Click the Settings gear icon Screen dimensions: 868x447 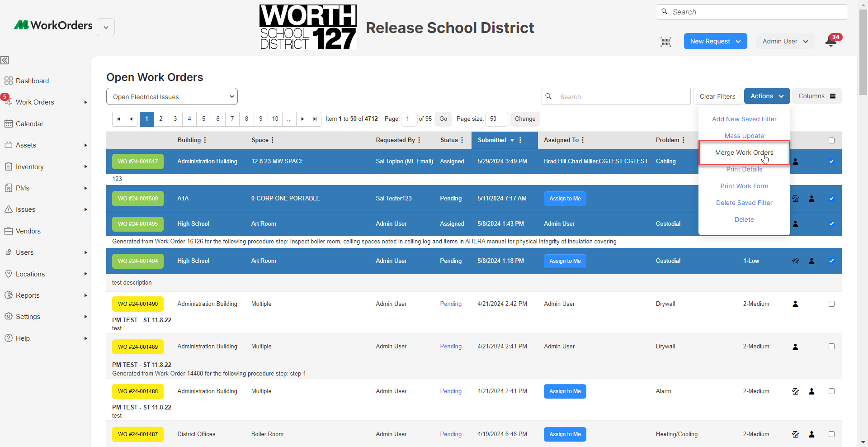[8, 316]
